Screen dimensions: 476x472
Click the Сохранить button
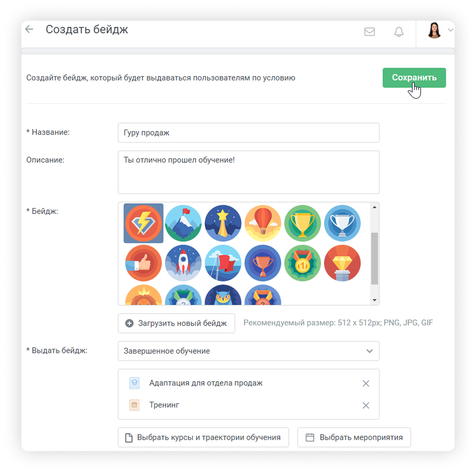[414, 78]
